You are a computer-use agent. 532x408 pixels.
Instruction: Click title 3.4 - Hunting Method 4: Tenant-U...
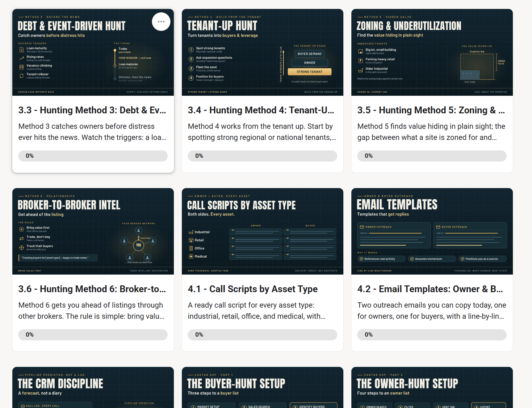pyautogui.click(x=261, y=110)
